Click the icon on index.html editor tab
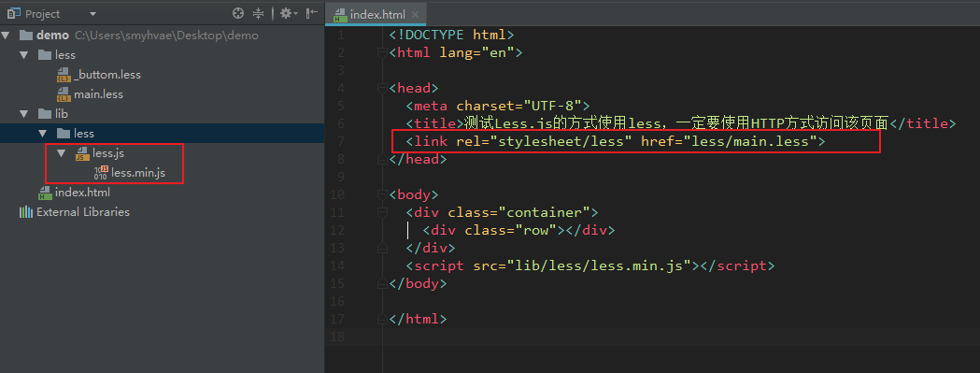Image resolution: width=980 pixels, height=373 pixels. 340,14
